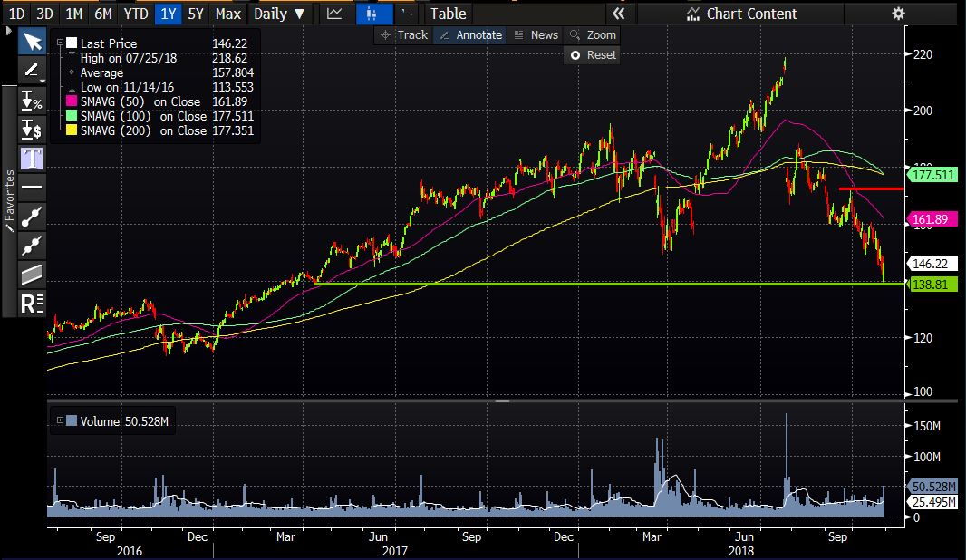Viewport: 966px width, 560px height.
Task: Select the dollar change measure tool
Action: tap(32, 130)
